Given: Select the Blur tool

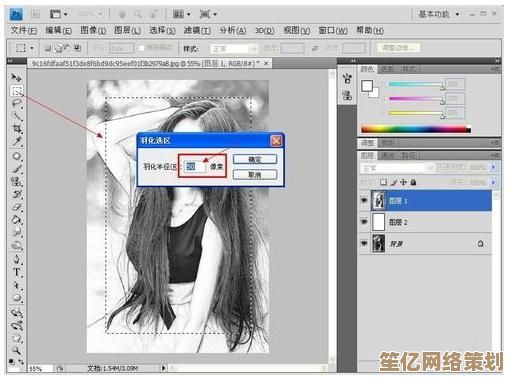Looking at the screenshot, I should coord(17,232).
